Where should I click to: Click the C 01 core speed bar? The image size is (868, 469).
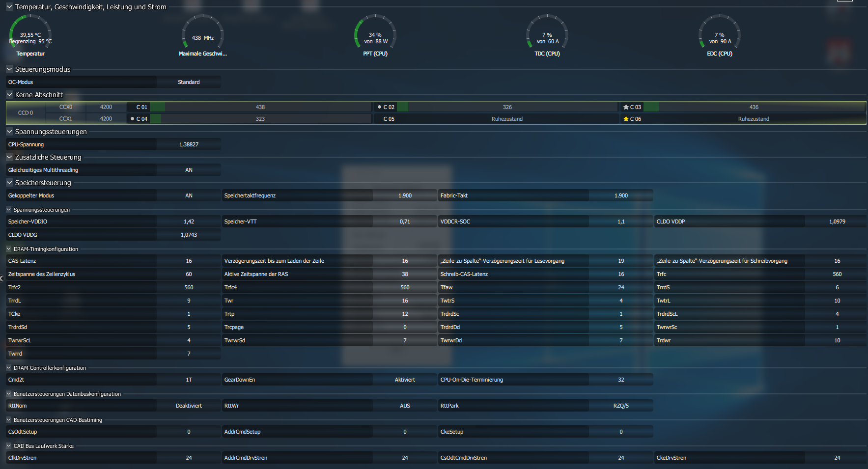(x=260, y=107)
